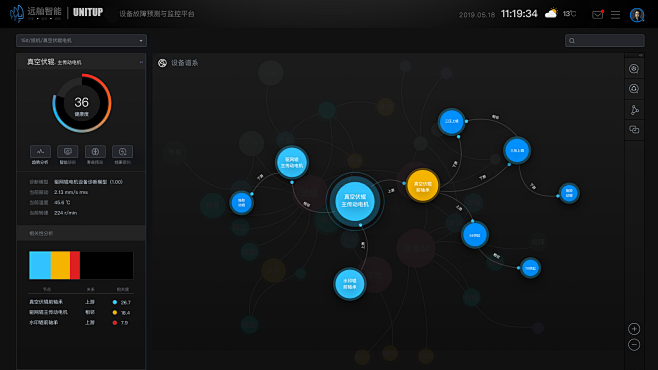The width and height of the screenshot is (658, 370).
Task: Click the yellow segment of correlation bar
Action: tap(60, 265)
